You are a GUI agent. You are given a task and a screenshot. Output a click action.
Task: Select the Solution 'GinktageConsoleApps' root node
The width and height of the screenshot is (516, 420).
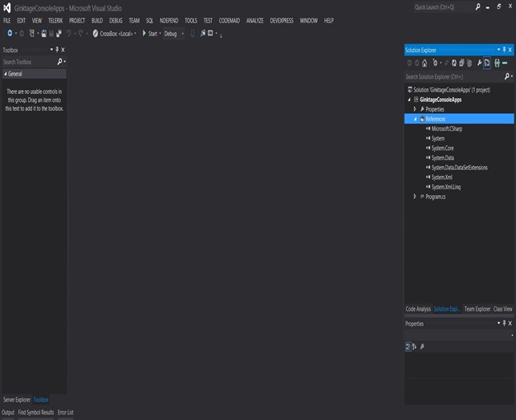pos(452,90)
